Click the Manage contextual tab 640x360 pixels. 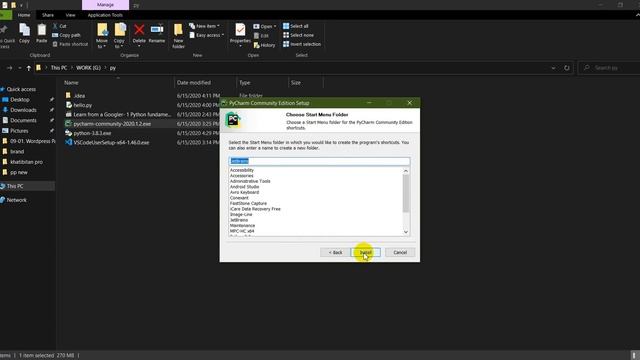pyautogui.click(x=105, y=4)
